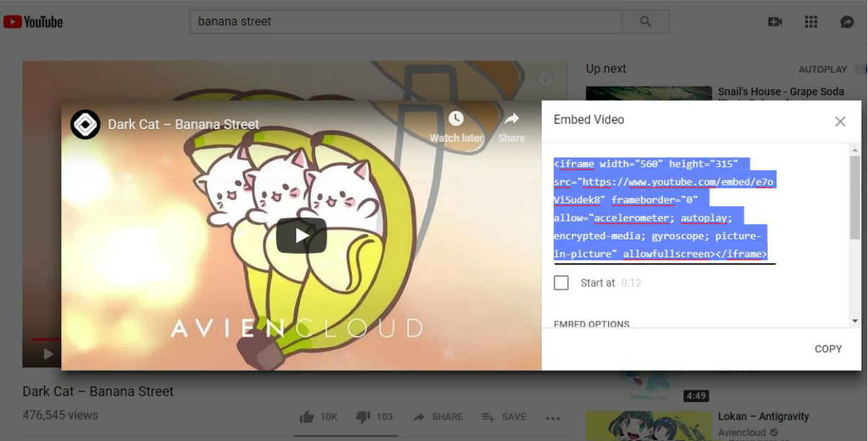
Task: Click the iframe embed code text box
Action: coord(664,209)
